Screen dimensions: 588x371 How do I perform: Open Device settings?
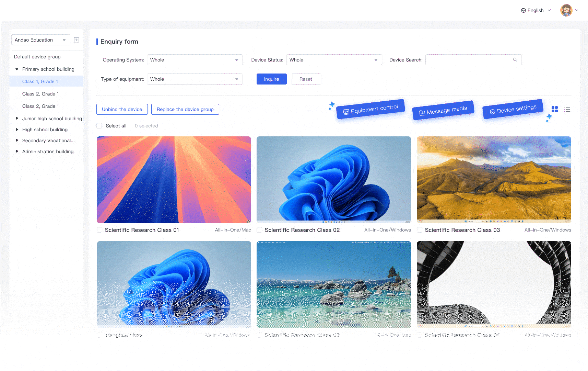513,109
